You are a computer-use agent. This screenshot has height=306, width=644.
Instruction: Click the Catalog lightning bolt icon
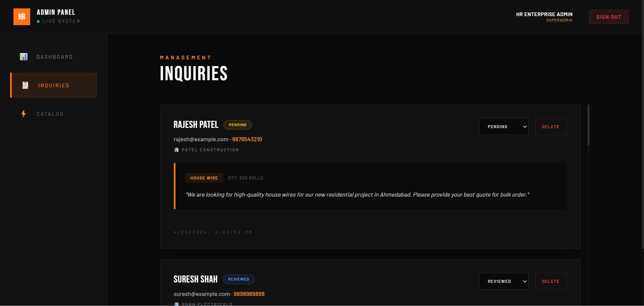click(23, 114)
